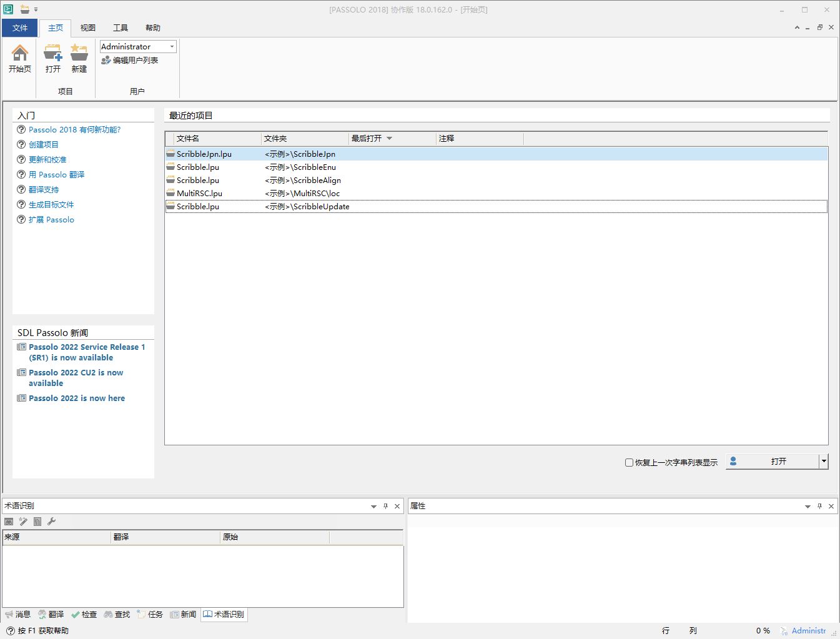
Task: Close the 属性 panel
Action: (x=831, y=506)
